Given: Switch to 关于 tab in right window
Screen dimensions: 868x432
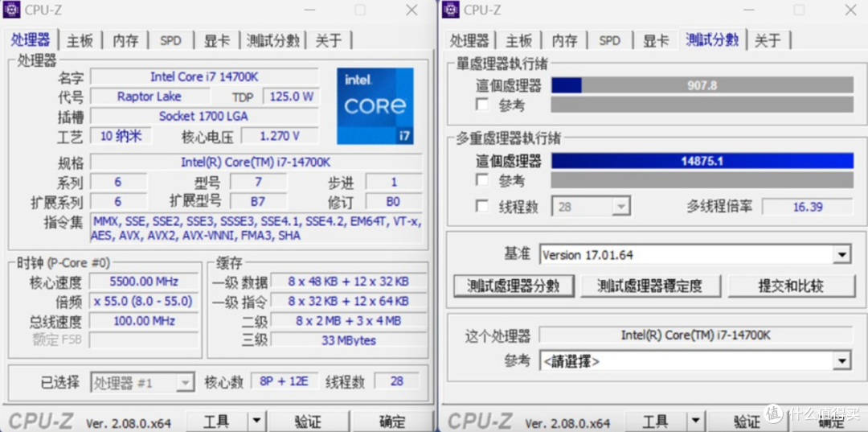Looking at the screenshot, I should 768,40.
